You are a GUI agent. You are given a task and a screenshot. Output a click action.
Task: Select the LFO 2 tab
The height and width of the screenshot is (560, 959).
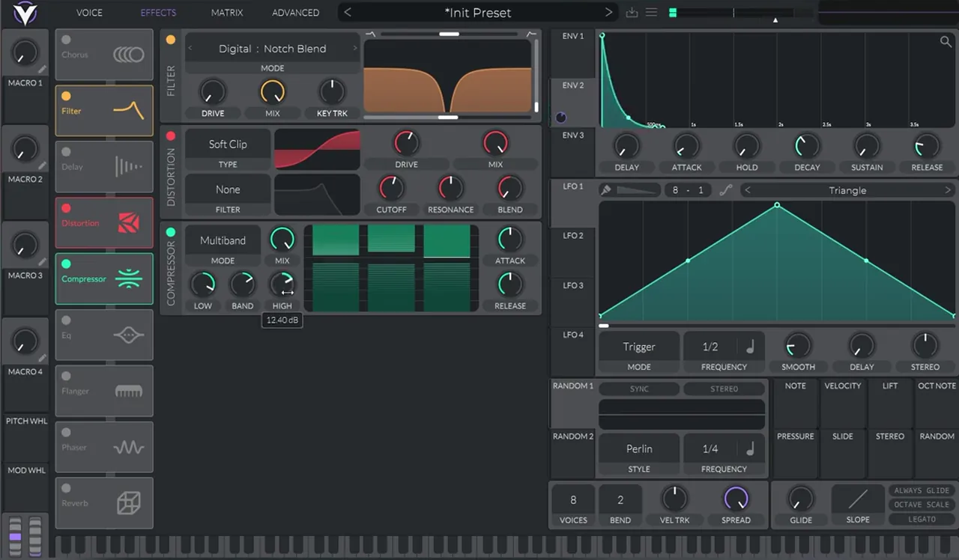click(x=573, y=252)
